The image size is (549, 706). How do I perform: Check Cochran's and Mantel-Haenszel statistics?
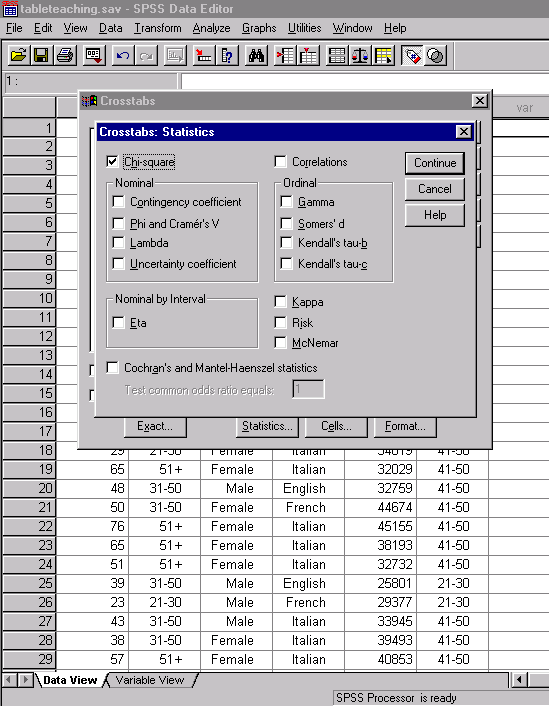pos(113,367)
